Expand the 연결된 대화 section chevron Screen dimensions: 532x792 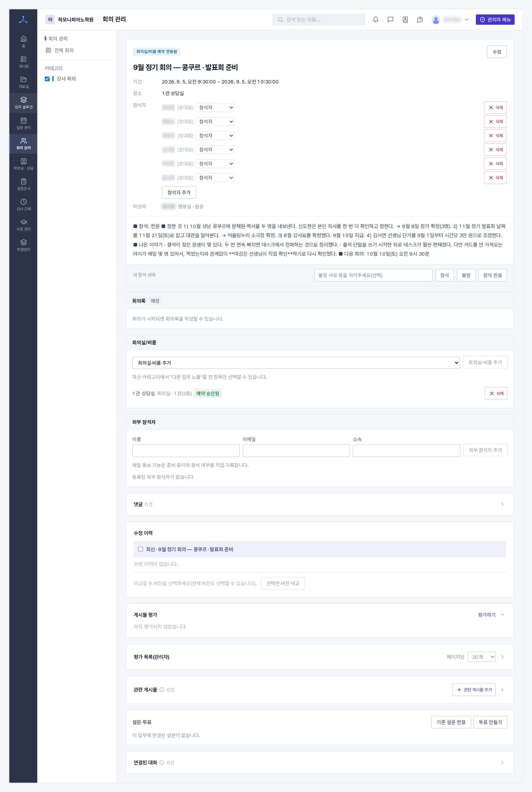[502, 762]
